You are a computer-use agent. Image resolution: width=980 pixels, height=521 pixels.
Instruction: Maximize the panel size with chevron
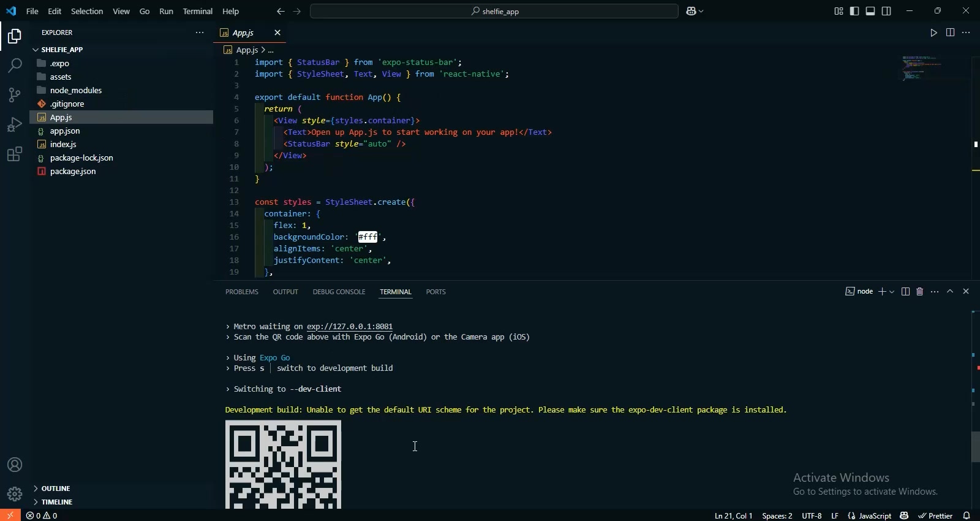point(951,292)
